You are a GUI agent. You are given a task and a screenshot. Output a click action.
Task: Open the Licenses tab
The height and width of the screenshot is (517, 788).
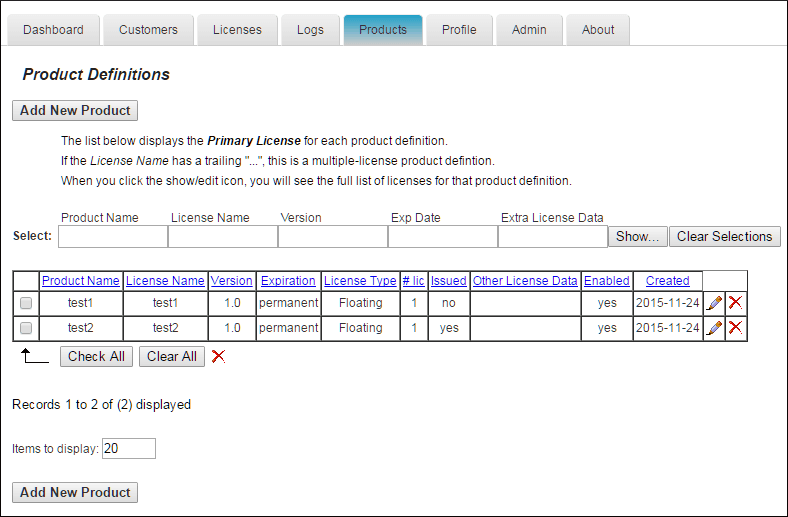pos(237,30)
